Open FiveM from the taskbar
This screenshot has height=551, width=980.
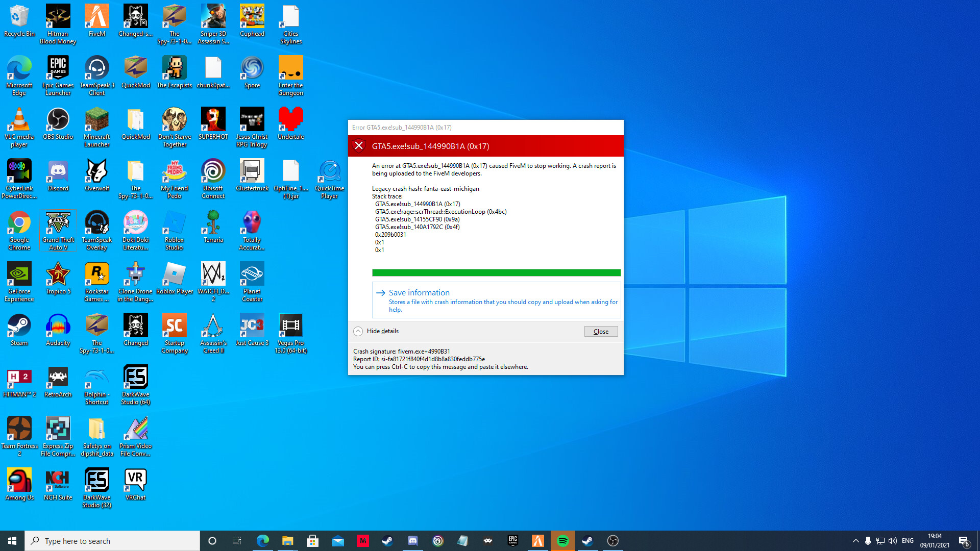tap(538, 541)
